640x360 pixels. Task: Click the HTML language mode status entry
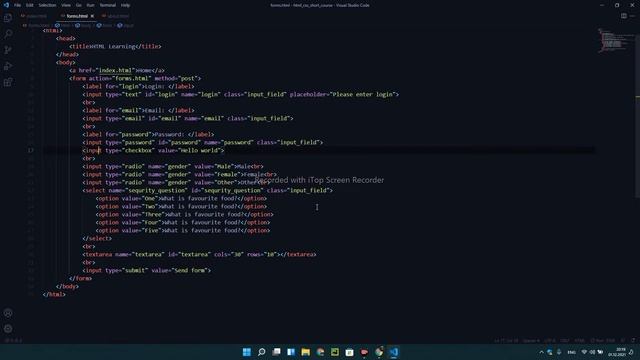click(579, 340)
